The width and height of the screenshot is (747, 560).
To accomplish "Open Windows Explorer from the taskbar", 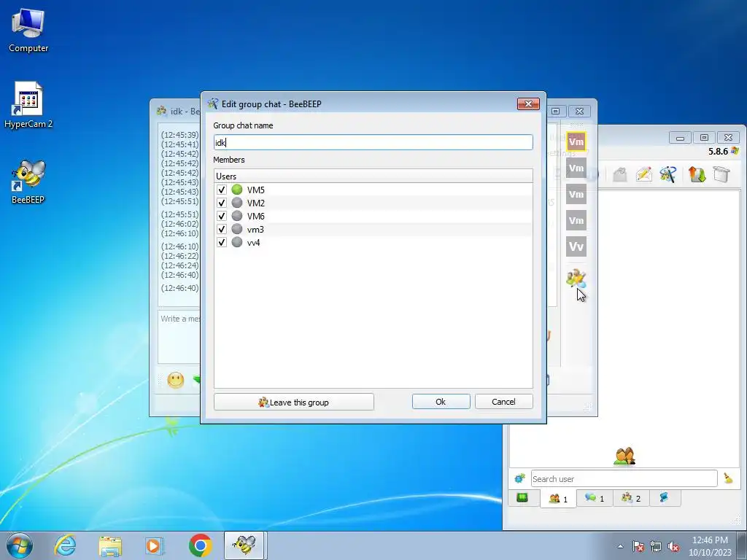I will [x=110, y=545].
